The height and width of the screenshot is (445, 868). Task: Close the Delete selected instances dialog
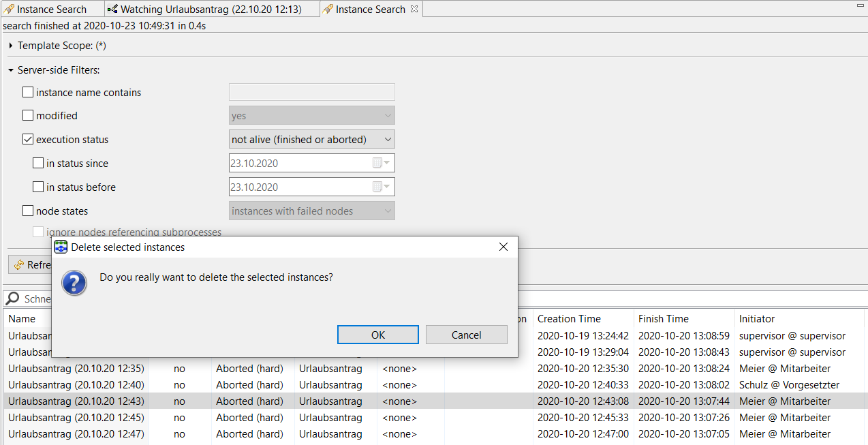pyautogui.click(x=503, y=247)
